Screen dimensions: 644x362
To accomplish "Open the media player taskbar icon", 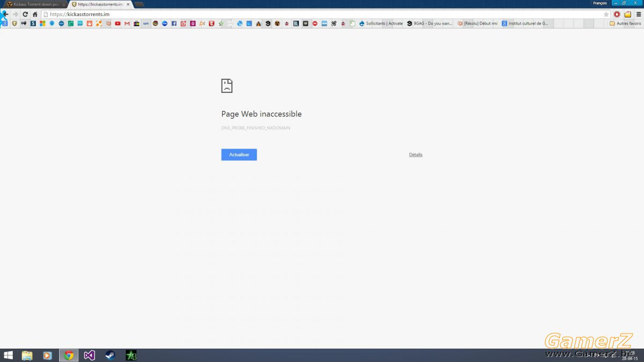I will click(47, 355).
